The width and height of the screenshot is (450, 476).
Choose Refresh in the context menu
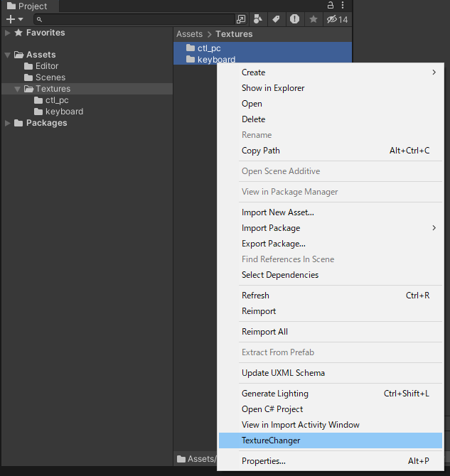(x=331, y=296)
